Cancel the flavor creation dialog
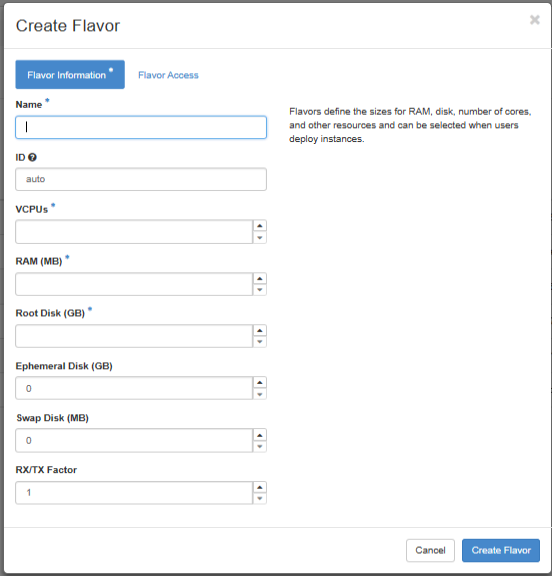Viewport: 552px width, 576px height. click(430, 550)
